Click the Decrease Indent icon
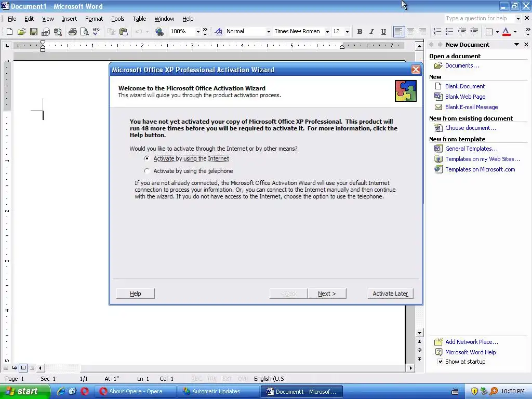 click(x=461, y=32)
